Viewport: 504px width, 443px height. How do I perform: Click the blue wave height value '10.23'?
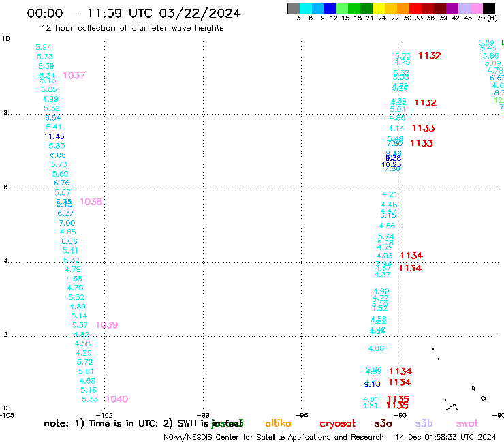pos(392,164)
